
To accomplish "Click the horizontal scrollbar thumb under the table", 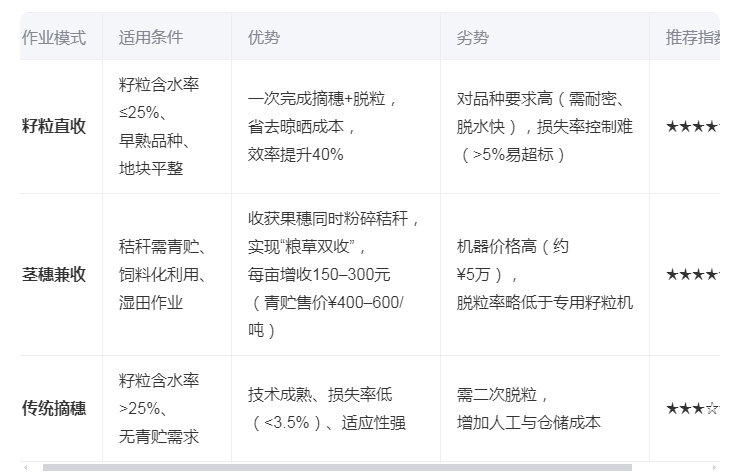I will tap(337, 467).
